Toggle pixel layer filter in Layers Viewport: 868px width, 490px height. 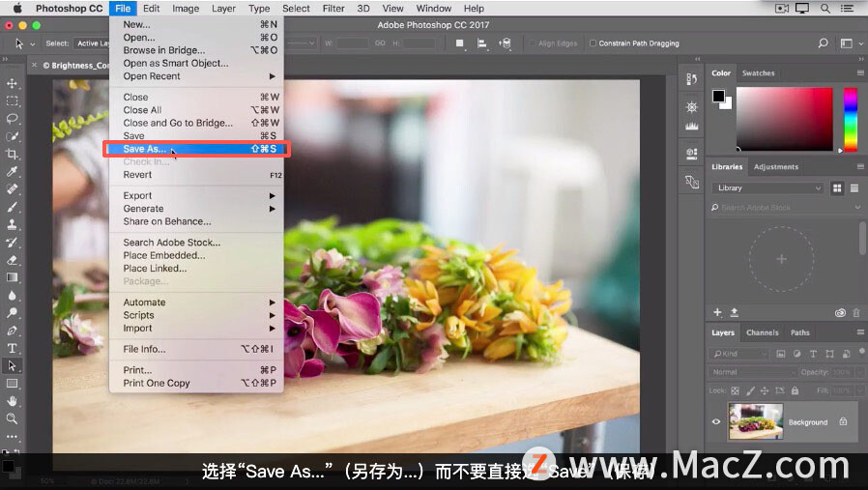781,354
